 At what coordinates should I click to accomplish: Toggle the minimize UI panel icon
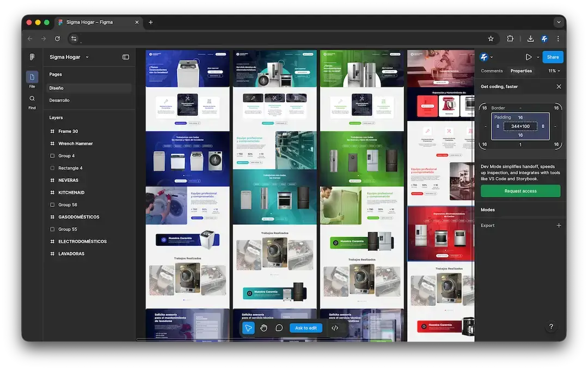[x=126, y=57]
